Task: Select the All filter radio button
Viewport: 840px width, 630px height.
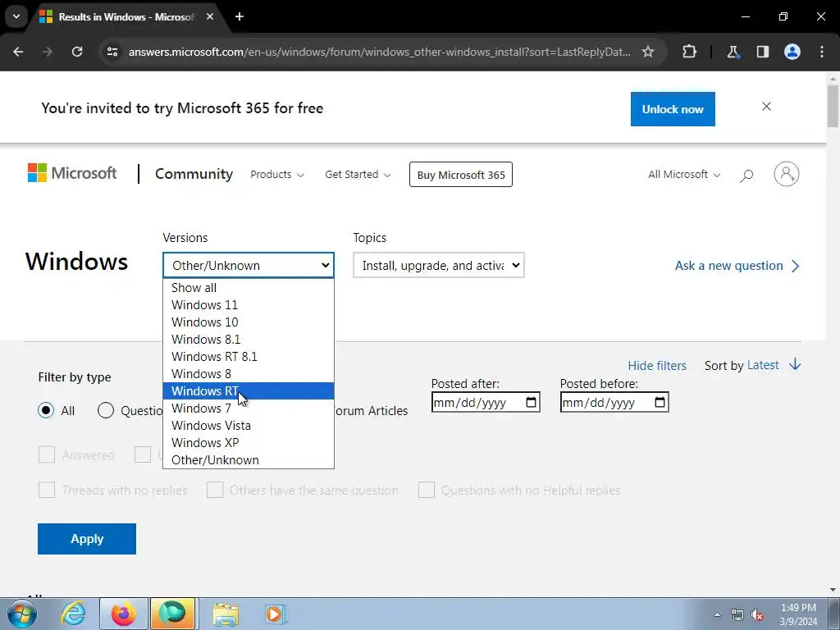Action: pos(46,410)
